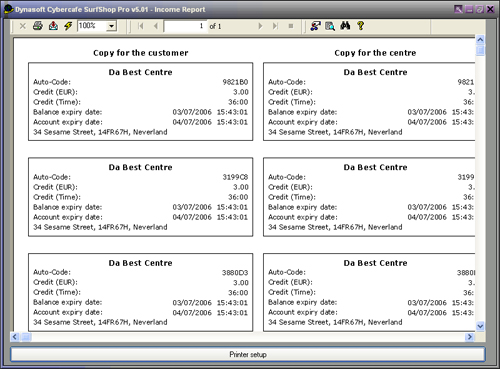This screenshot has width=500, height=369.
Task: Toggle the group tree icon
Action: click(x=315, y=26)
